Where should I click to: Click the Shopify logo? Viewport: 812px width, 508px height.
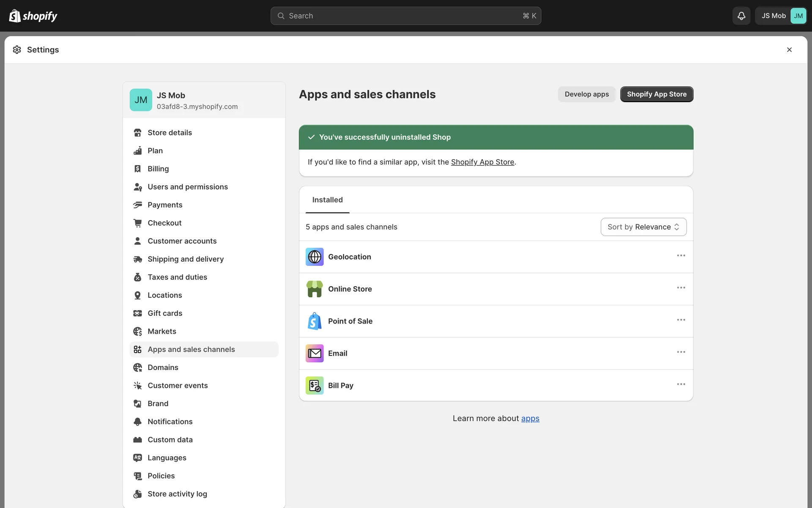coord(33,16)
